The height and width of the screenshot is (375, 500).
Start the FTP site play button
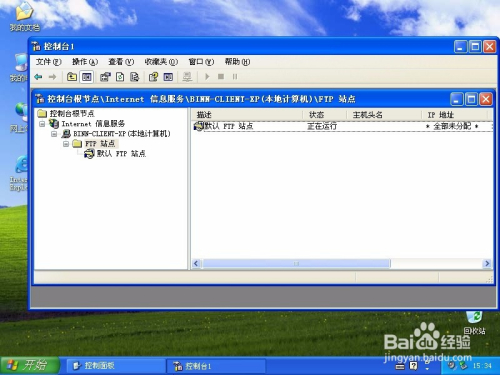(x=207, y=77)
